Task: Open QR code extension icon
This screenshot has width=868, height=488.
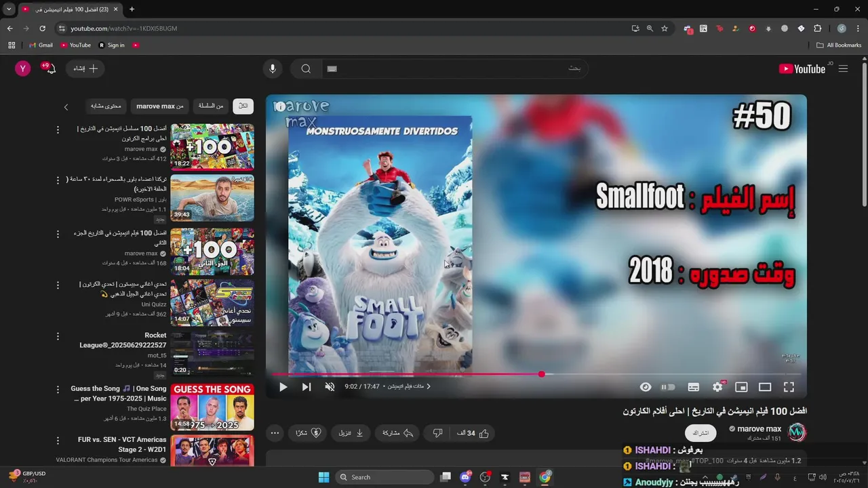Action: (703, 28)
